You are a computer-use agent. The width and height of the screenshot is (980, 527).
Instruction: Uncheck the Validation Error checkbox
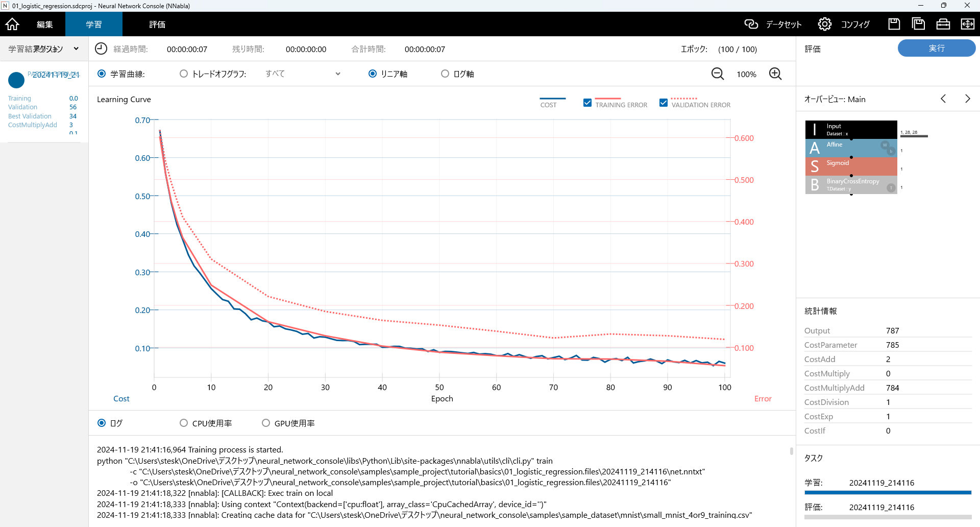pyautogui.click(x=664, y=103)
